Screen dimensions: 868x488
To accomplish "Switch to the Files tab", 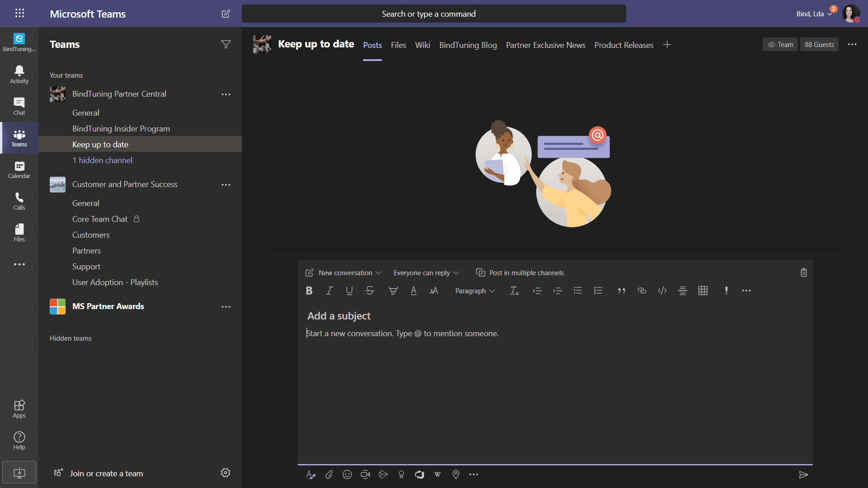I will pos(398,45).
